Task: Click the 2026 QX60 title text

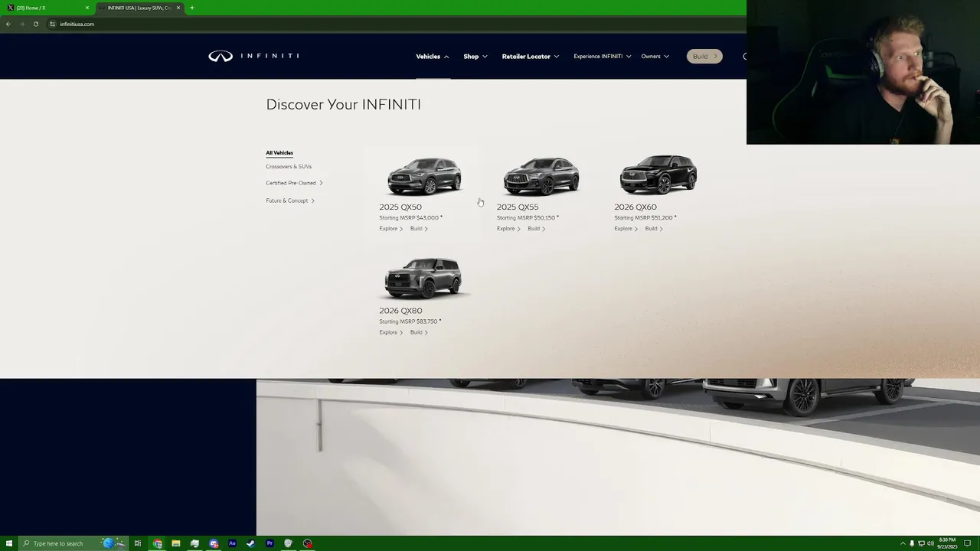Action: pyautogui.click(x=635, y=207)
